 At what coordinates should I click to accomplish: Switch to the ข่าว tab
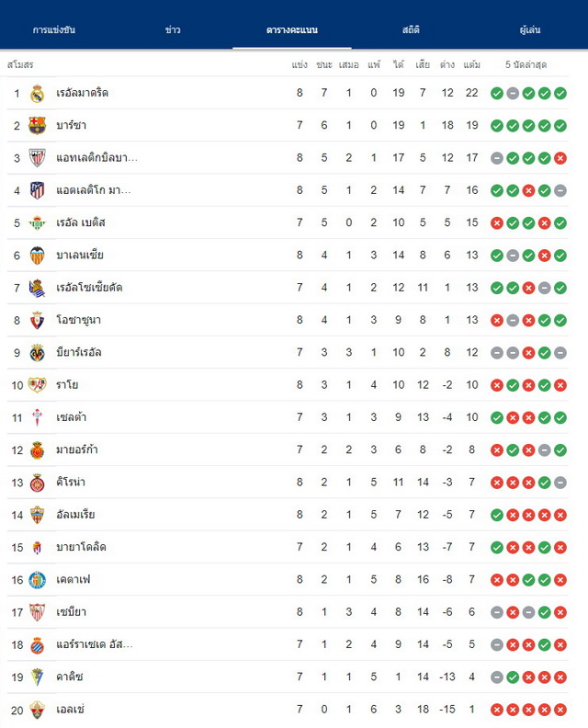pos(173,29)
